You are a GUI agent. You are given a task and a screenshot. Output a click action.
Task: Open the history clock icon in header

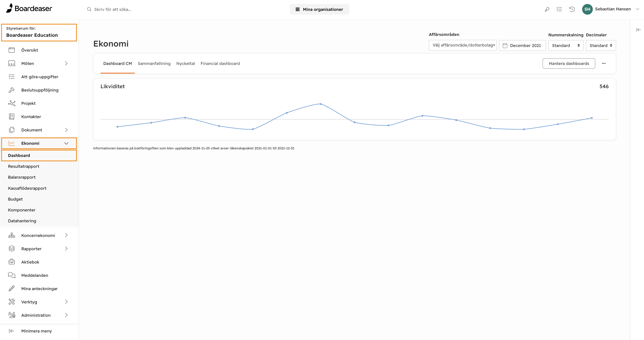tap(572, 9)
